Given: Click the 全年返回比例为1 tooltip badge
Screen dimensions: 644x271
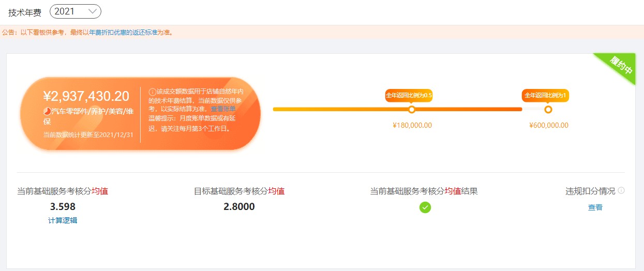Looking at the screenshot, I should 545,96.
